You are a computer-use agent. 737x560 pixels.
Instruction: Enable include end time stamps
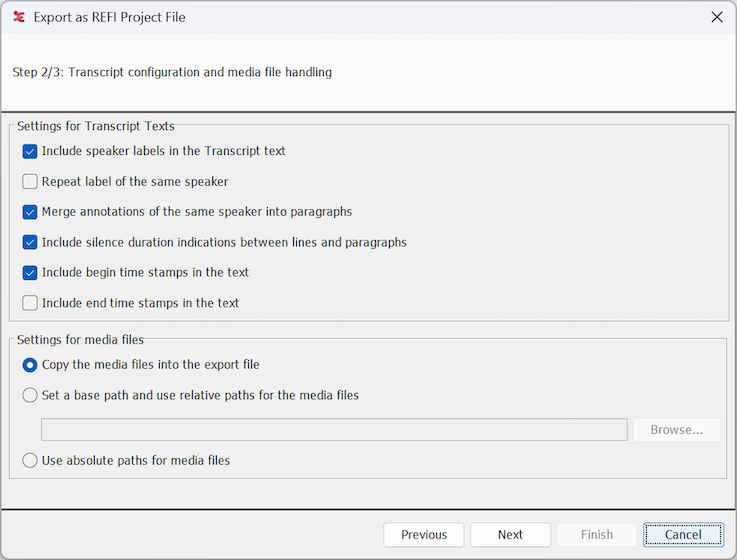tap(30, 303)
